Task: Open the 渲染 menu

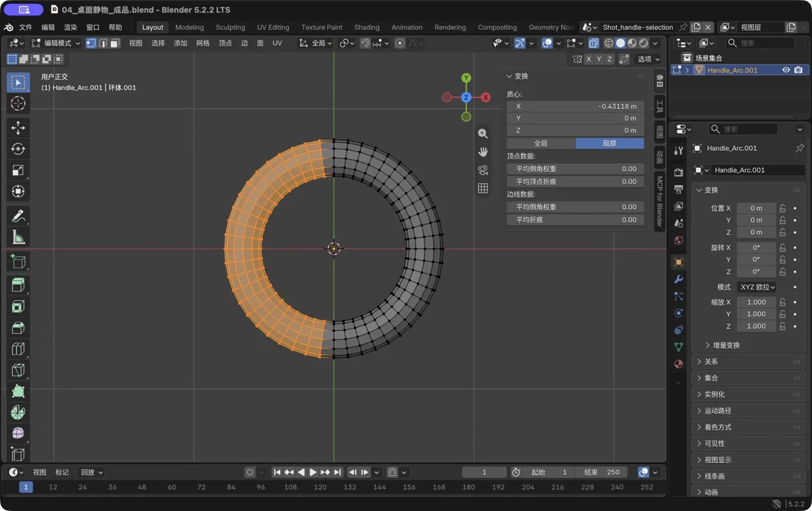Action: coord(70,28)
